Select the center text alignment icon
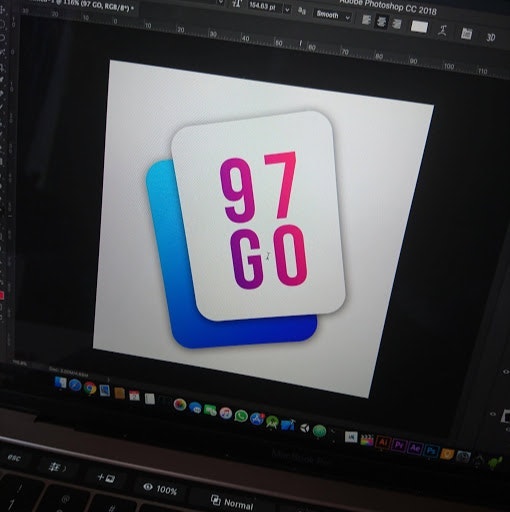This screenshot has height=512, width=510. (381, 22)
